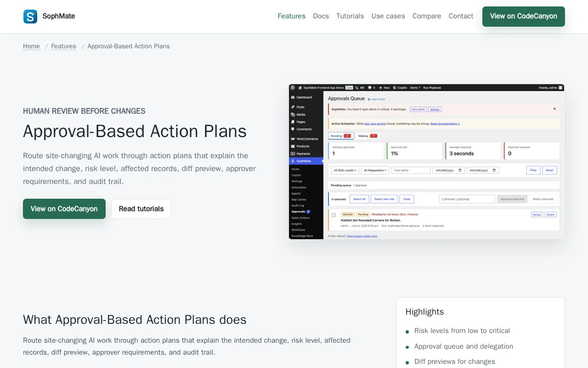Image resolution: width=588 pixels, height=368 pixels.
Task: Click Approval queue and delegation item
Action: (464, 346)
